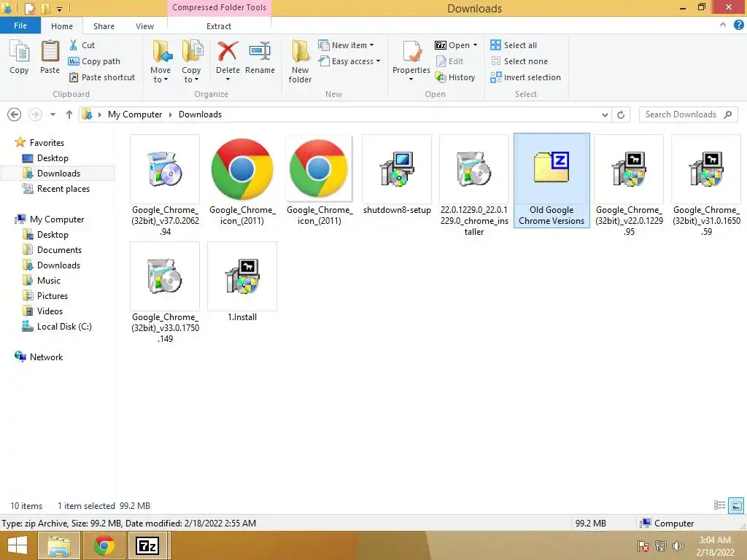This screenshot has height=560, width=747.
Task: Click Invert selection in the ribbon
Action: coord(525,77)
